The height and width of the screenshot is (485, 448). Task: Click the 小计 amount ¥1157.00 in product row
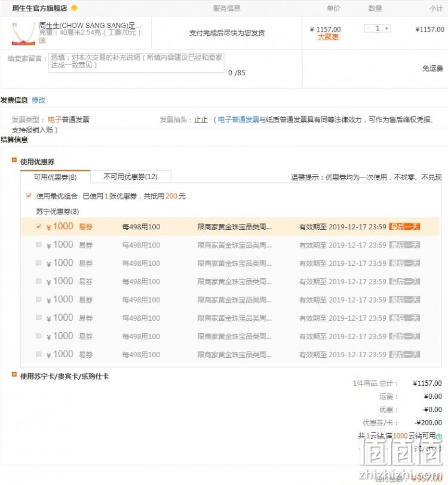(x=429, y=30)
